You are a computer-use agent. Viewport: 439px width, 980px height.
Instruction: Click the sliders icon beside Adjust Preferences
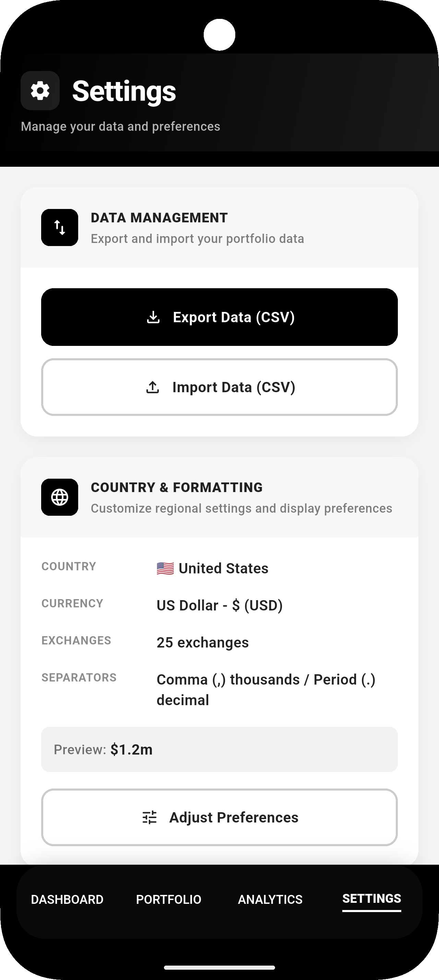click(x=150, y=817)
